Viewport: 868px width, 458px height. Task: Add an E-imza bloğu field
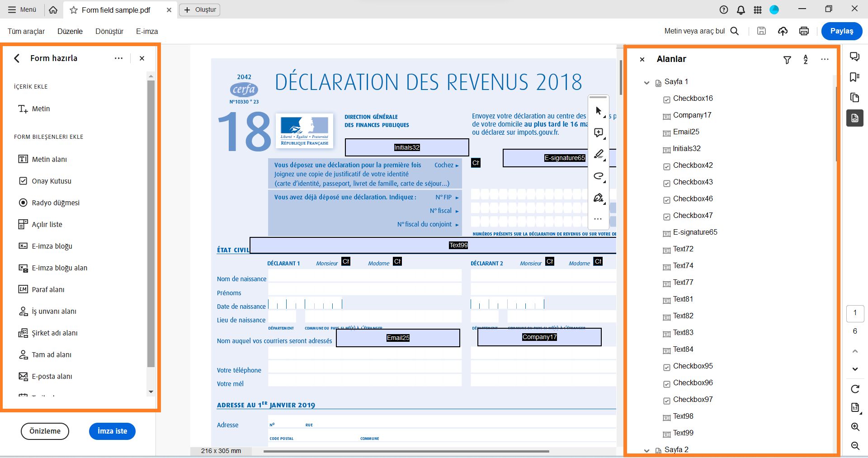coord(45,246)
